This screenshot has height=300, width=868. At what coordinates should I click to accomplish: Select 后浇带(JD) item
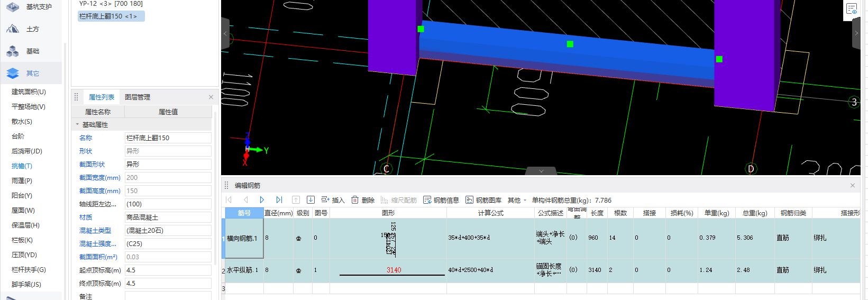(x=27, y=151)
